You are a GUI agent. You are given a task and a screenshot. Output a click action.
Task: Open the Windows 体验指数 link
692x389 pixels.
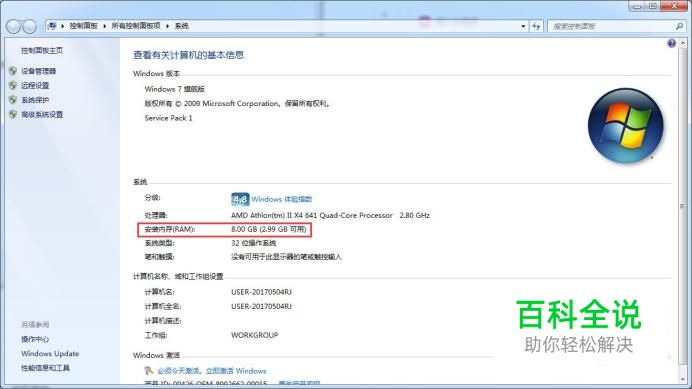(x=282, y=199)
